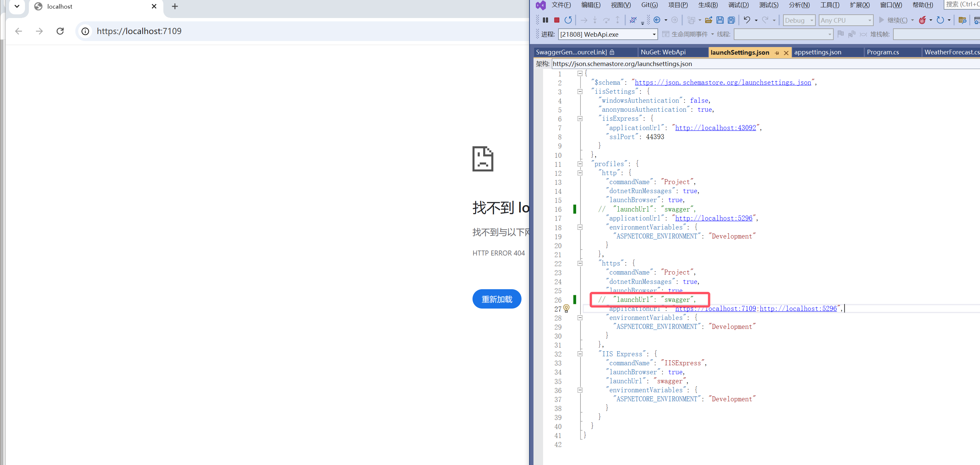This screenshot has height=465, width=980.
Task: Reload the browser page
Action: pos(60,31)
